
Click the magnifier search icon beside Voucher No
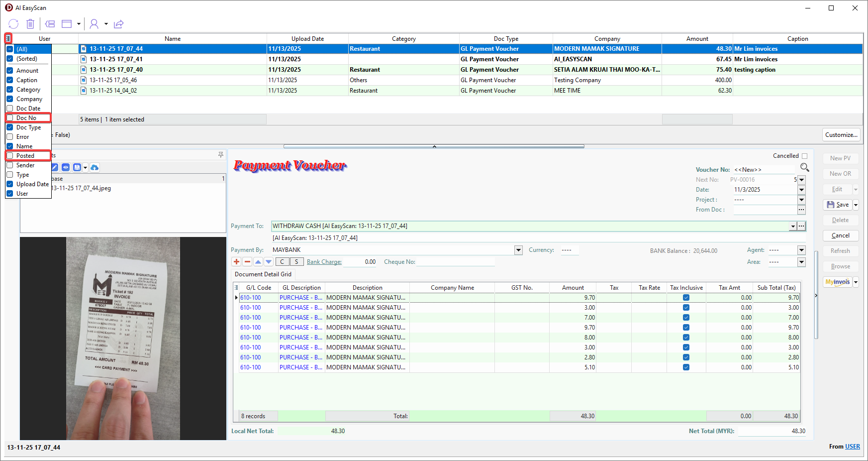pos(804,167)
